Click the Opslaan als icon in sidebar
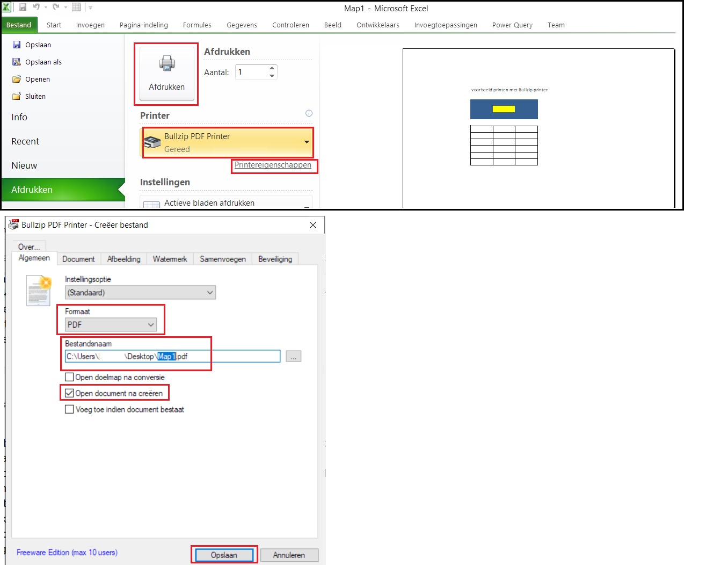This screenshot has height=565, width=728. coord(17,62)
